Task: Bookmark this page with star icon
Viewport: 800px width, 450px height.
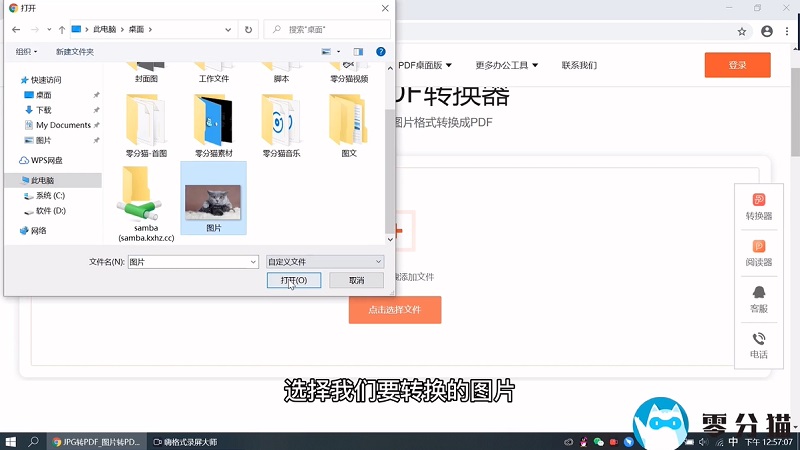Action: click(742, 32)
